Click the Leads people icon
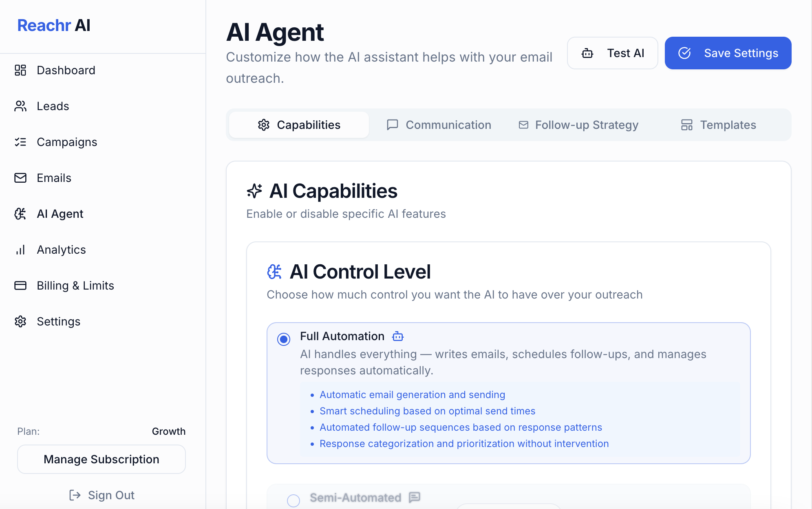Viewport: 812px width, 509px height. coord(20,106)
